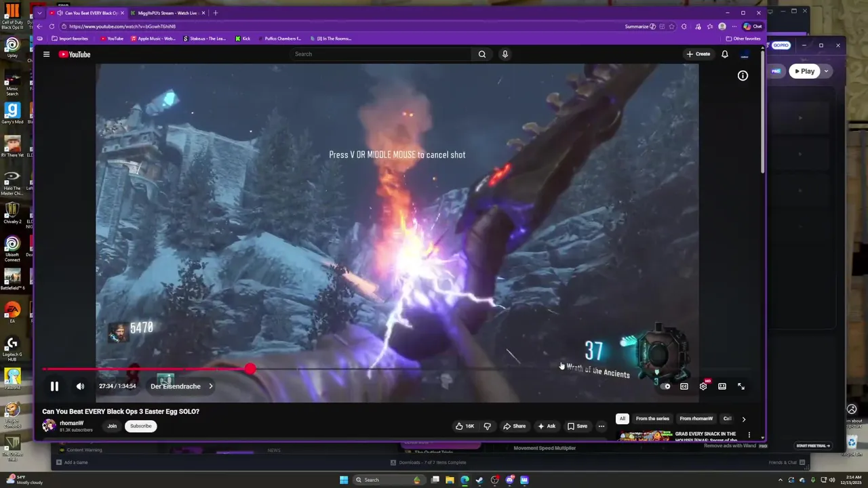Click Add a Game in Steam window
This screenshot has width=868, height=488.
(72, 462)
